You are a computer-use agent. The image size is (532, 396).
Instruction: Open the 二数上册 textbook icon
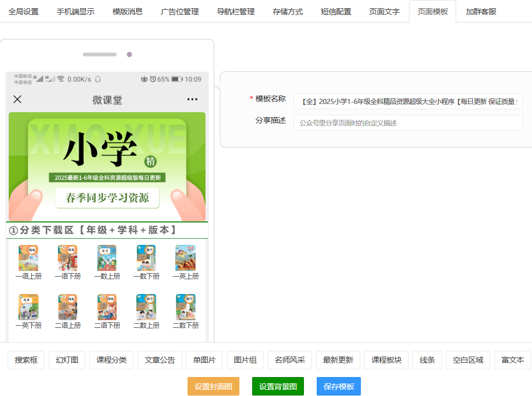pyautogui.click(x=146, y=307)
